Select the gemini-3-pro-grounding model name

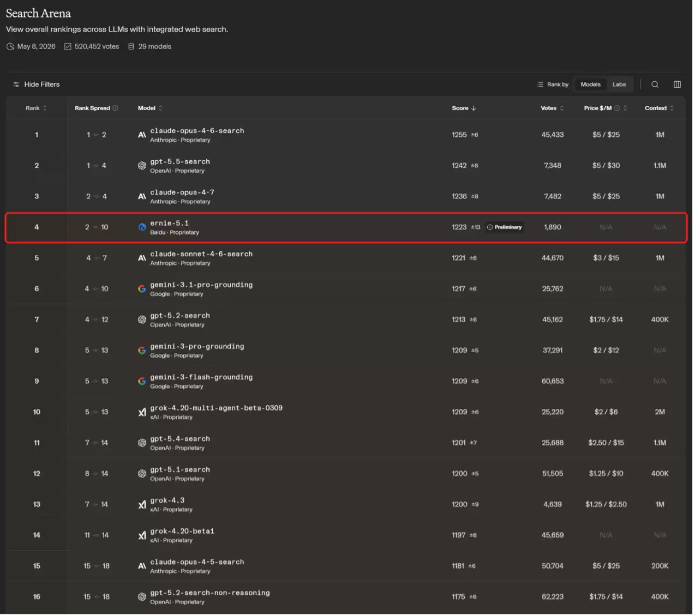pyautogui.click(x=197, y=347)
